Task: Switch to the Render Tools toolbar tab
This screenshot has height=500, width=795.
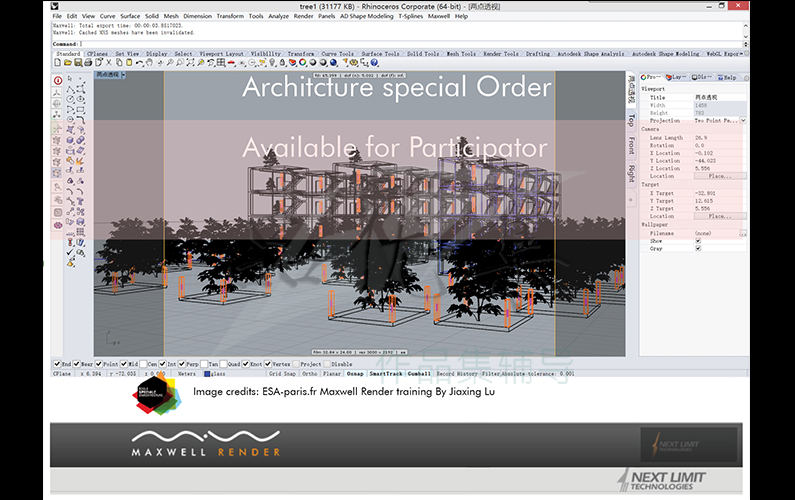Action: click(x=500, y=53)
